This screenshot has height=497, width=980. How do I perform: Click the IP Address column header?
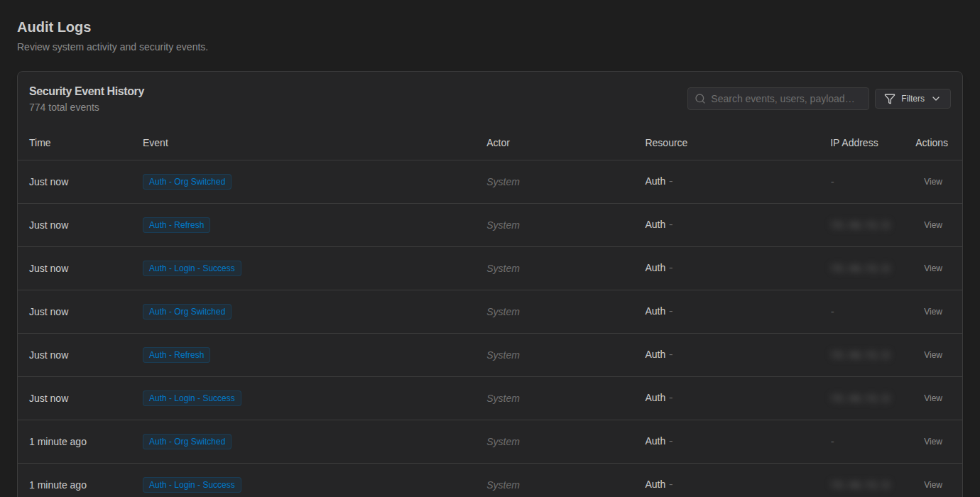[854, 143]
